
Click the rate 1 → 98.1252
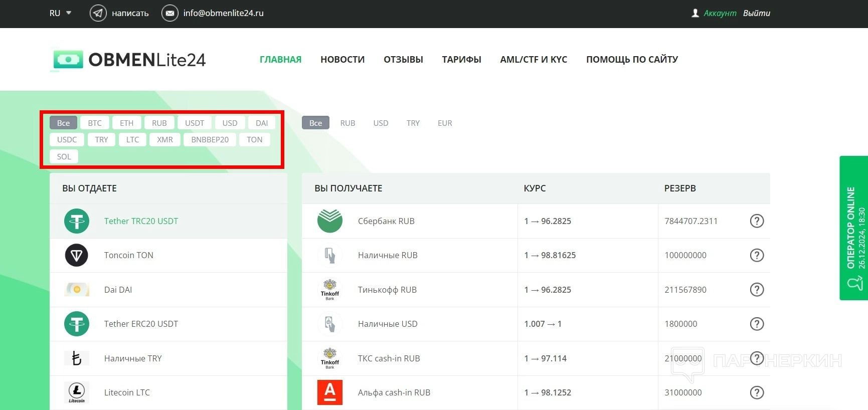[548, 392]
